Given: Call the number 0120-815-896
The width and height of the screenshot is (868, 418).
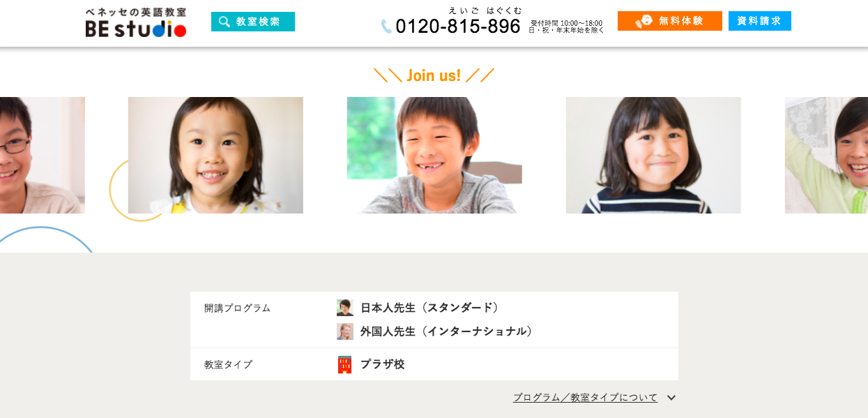Looking at the screenshot, I should [458, 26].
